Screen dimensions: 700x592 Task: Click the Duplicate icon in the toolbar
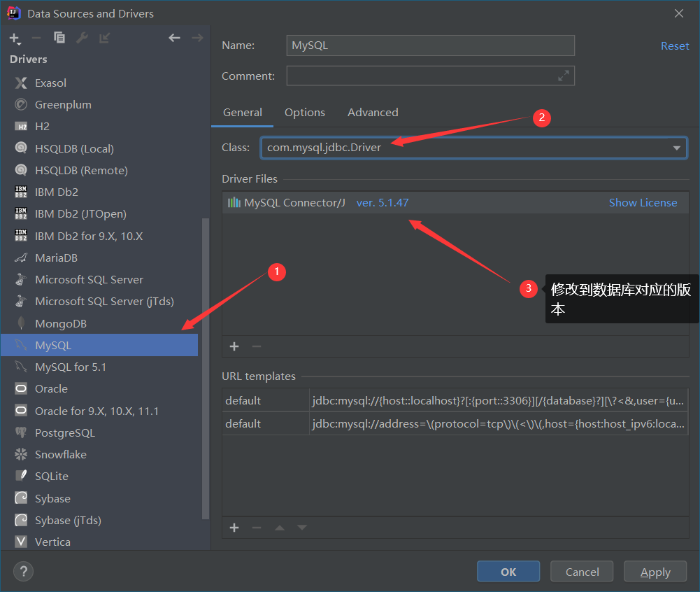[59, 38]
